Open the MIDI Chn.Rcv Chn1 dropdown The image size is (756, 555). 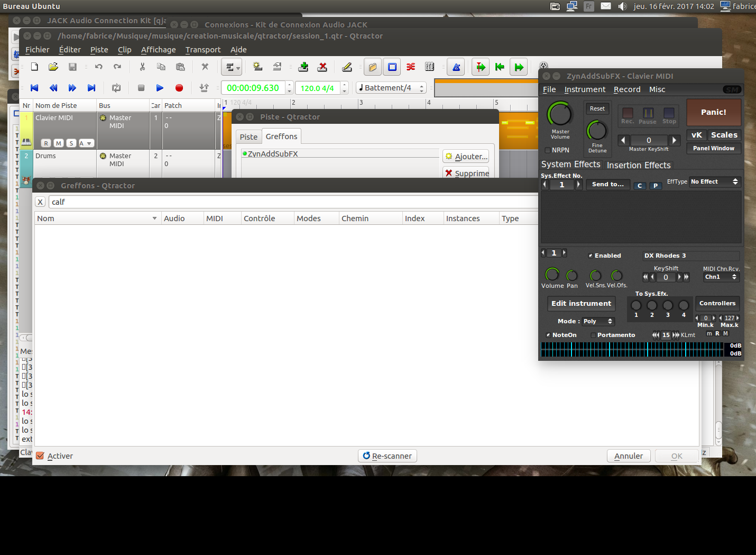721,277
